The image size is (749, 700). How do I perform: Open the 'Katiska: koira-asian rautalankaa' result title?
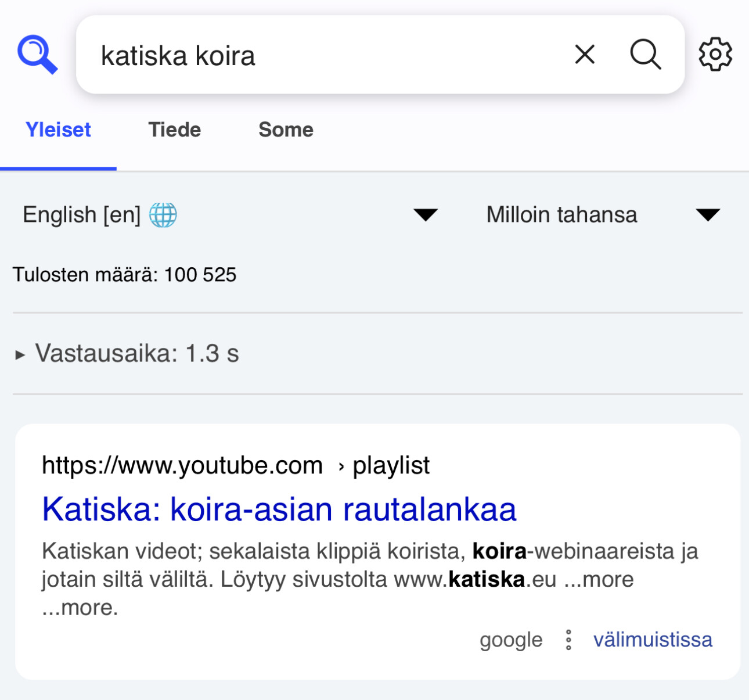coord(279,509)
